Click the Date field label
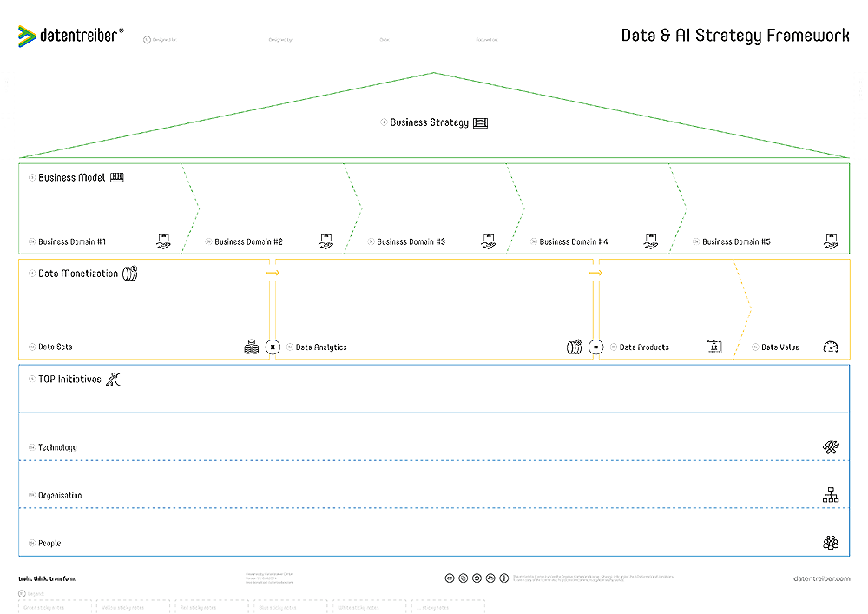The height and width of the screenshot is (614, 868). coord(385,40)
